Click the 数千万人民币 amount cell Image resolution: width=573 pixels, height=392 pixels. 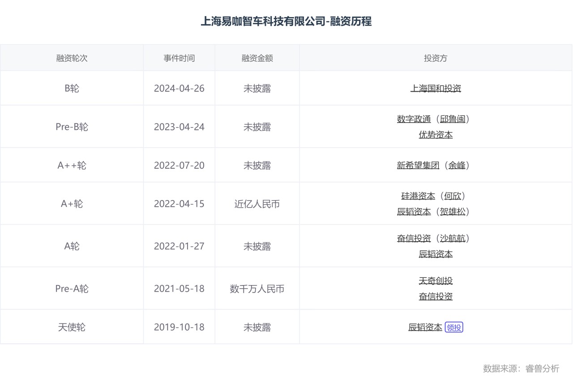point(257,289)
